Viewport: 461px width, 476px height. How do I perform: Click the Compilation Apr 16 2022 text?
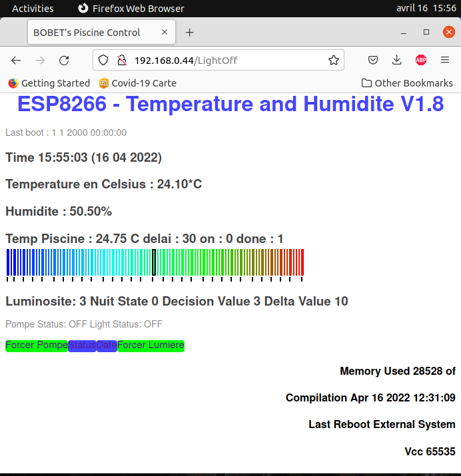click(370, 397)
